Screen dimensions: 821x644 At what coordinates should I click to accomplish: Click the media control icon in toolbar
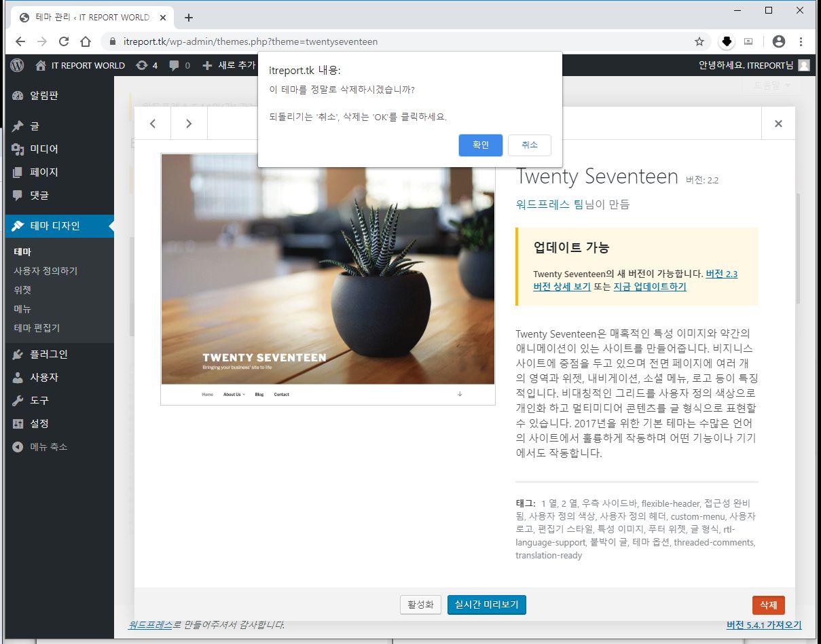(x=749, y=41)
